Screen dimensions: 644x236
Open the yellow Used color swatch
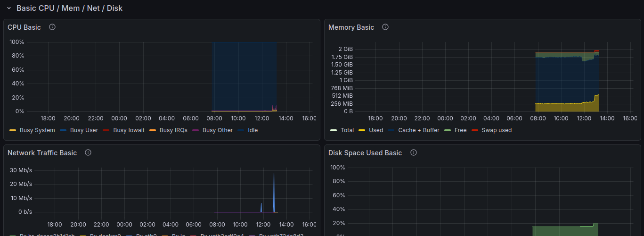362,130
